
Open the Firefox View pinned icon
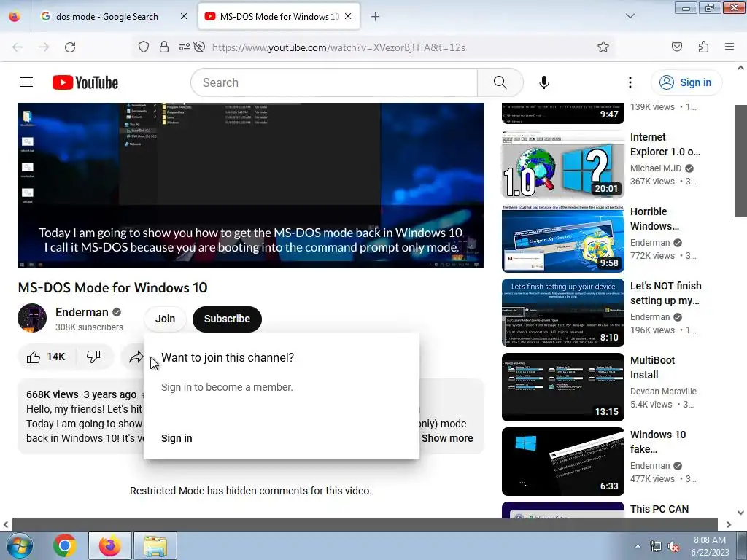point(15,16)
